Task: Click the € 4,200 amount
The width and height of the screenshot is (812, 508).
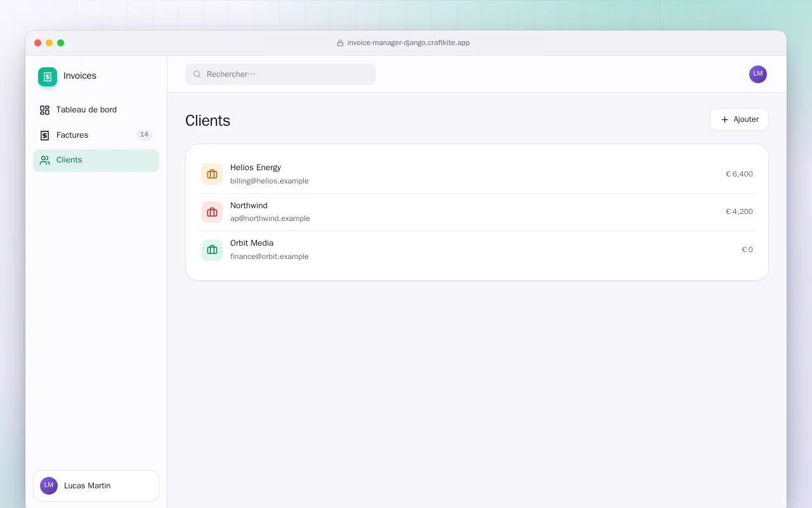Action: point(739,211)
